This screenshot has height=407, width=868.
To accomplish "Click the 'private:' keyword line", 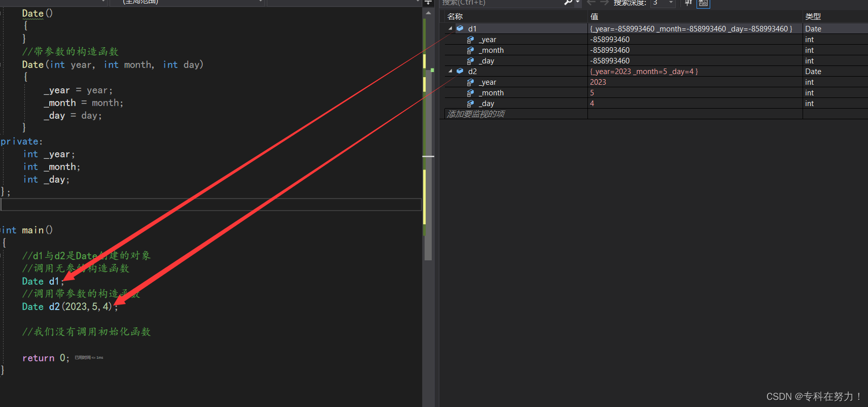I will [22, 142].
